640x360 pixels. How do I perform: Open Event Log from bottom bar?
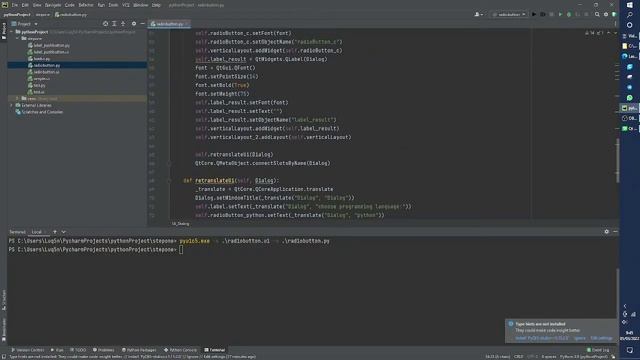tap(598, 350)
